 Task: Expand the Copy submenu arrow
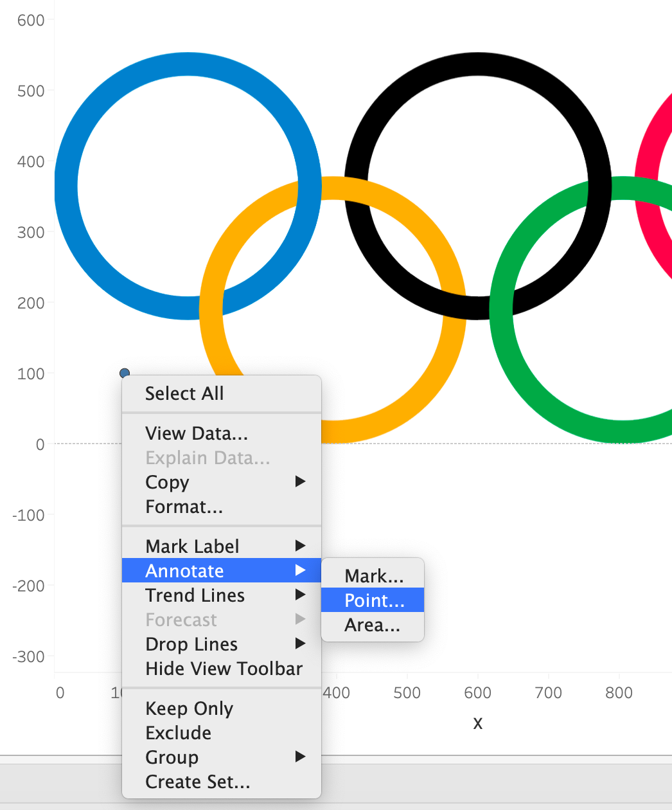[x=300, y=482]
